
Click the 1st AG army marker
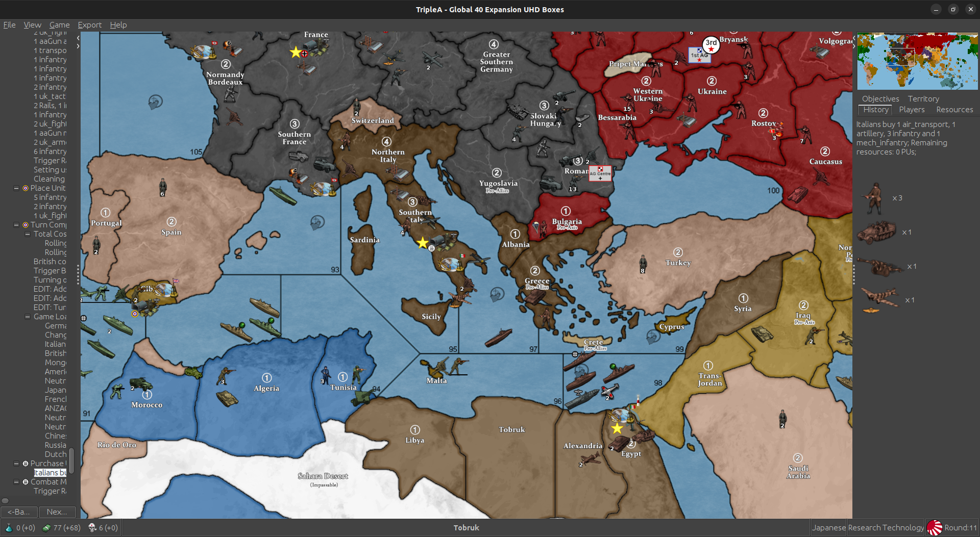[699, 55]
